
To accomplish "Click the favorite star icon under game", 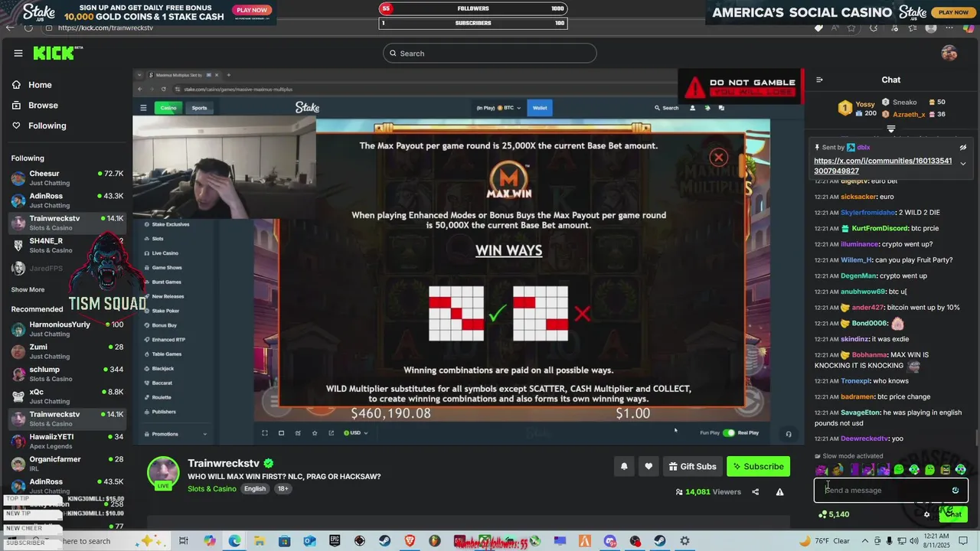I will pos(315,433).
